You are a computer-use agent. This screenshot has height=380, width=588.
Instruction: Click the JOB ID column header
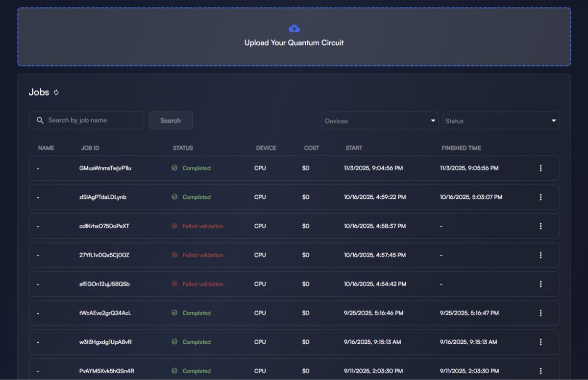[x=90, y=148]
